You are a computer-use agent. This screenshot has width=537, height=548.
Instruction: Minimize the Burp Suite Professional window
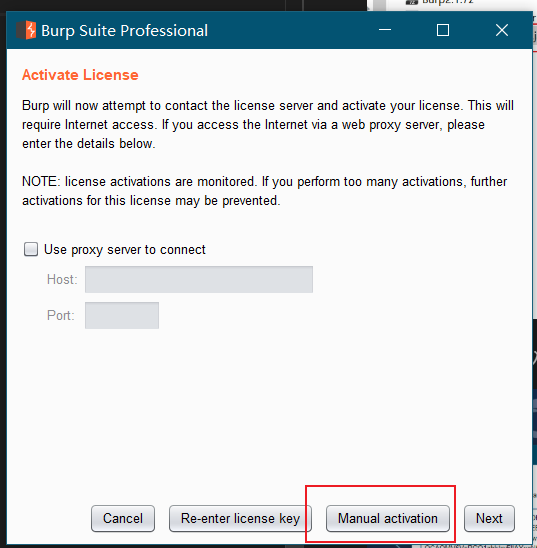pos(385,30)
